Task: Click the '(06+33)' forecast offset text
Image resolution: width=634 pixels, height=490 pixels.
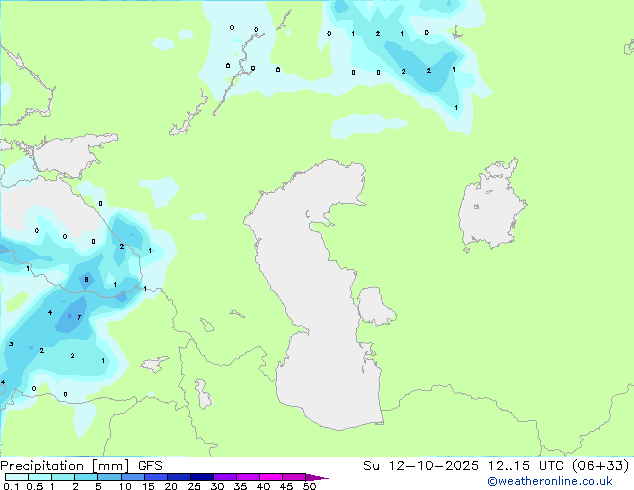Action: pos(601,466)
